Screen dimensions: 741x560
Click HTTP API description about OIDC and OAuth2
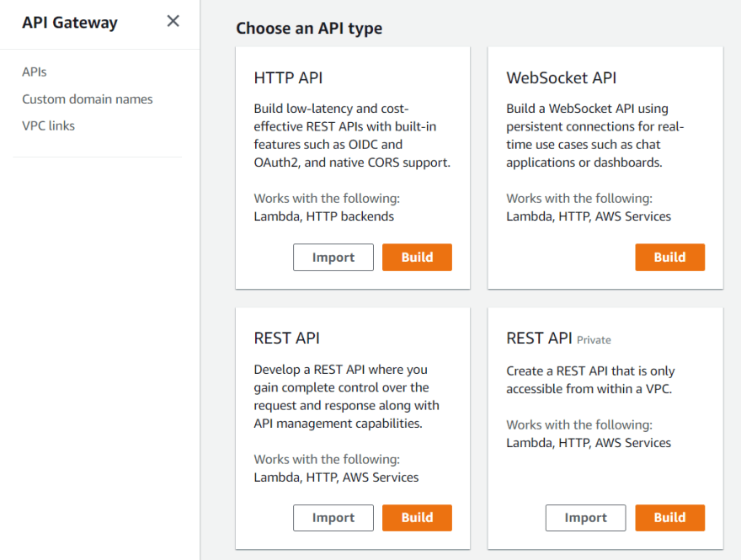pos(352,136)
